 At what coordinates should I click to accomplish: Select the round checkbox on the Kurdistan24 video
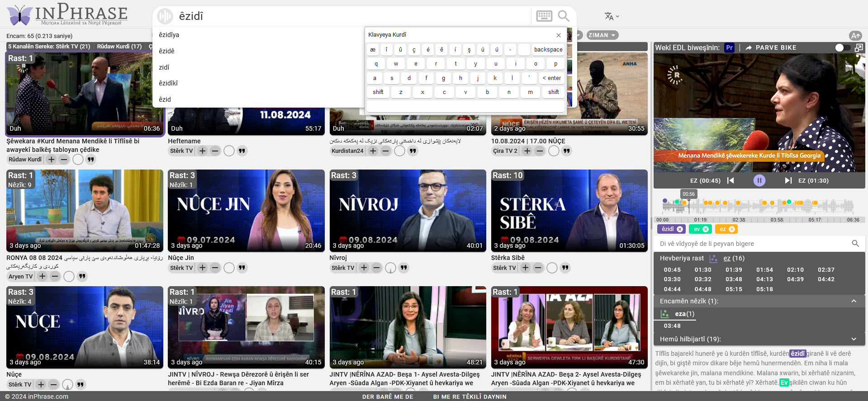click(x=399, y=151)
